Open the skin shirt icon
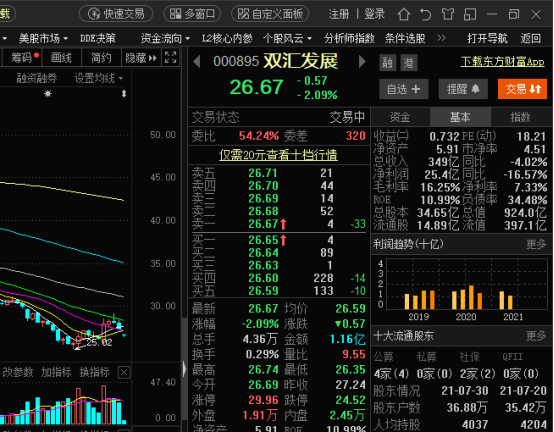554x432 pixels. (448, 14)
